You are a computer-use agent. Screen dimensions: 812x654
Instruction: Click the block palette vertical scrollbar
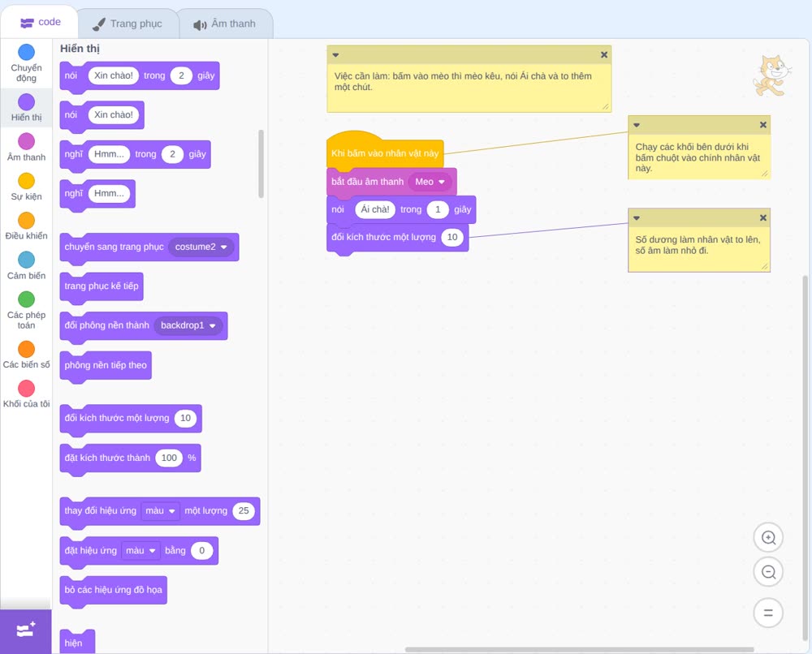(261, 164)
